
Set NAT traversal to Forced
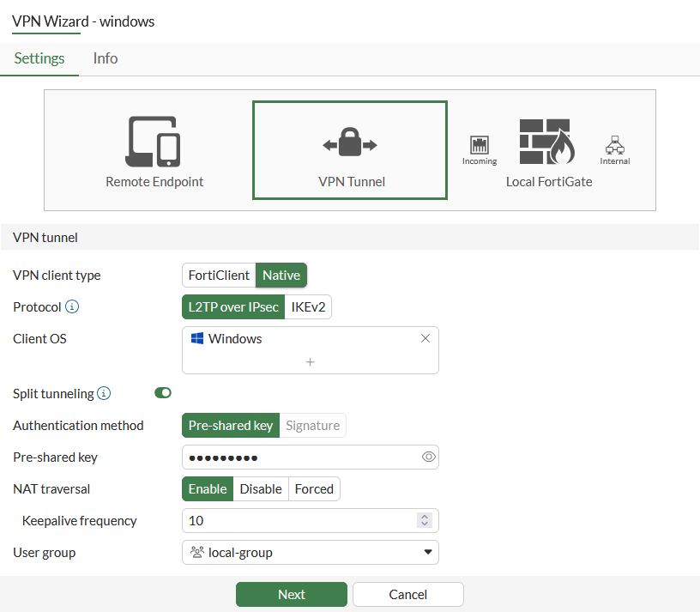[x=314, y=488]
